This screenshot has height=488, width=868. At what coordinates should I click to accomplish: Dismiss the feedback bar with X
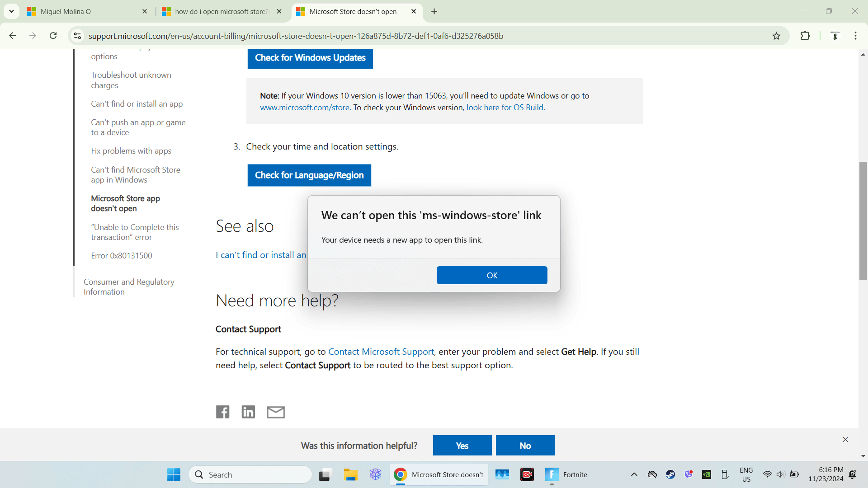pyautogui.click(x=845, y=439)
